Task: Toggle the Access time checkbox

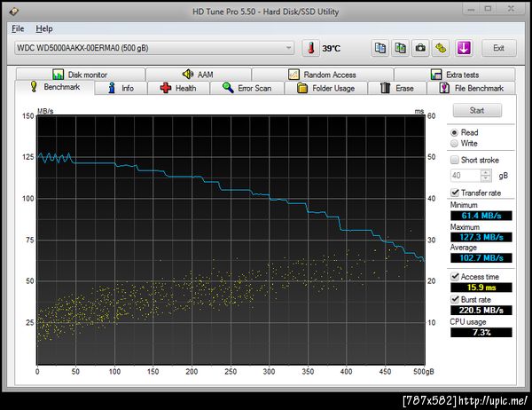Action: [x=455, y=277]
